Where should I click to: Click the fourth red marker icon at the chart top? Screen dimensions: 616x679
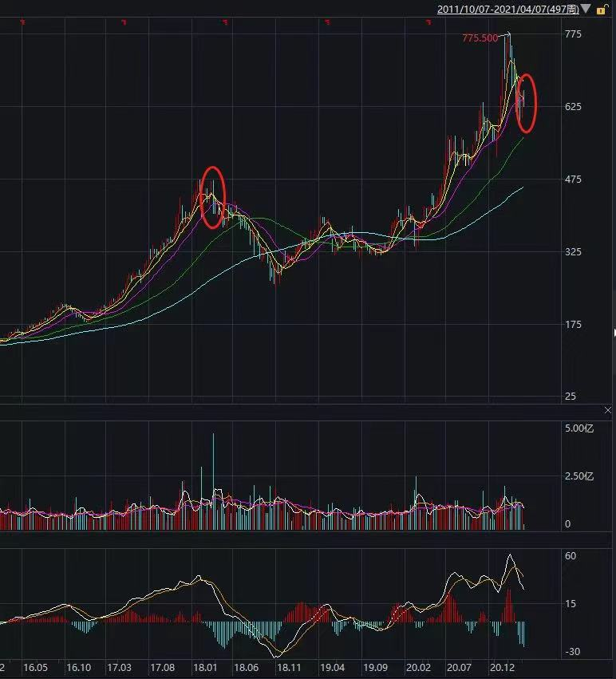click(x=327, y=22)
